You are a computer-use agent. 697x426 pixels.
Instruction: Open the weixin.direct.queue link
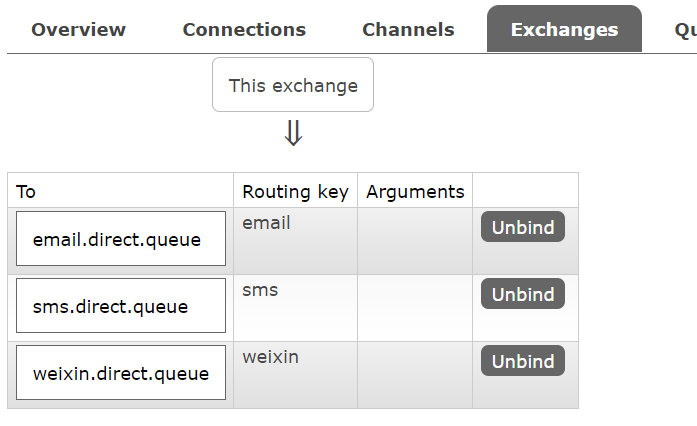pyautogui.click(x=121, y=374)
